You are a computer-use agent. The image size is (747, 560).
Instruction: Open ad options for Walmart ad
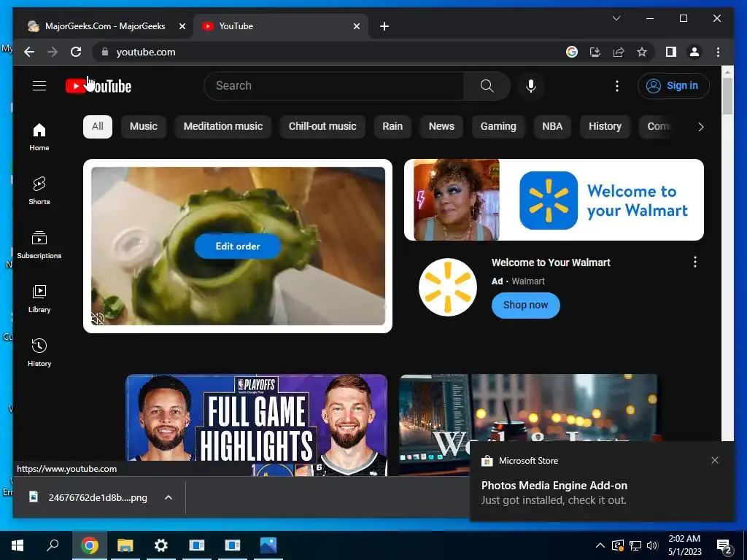point(695,262)
